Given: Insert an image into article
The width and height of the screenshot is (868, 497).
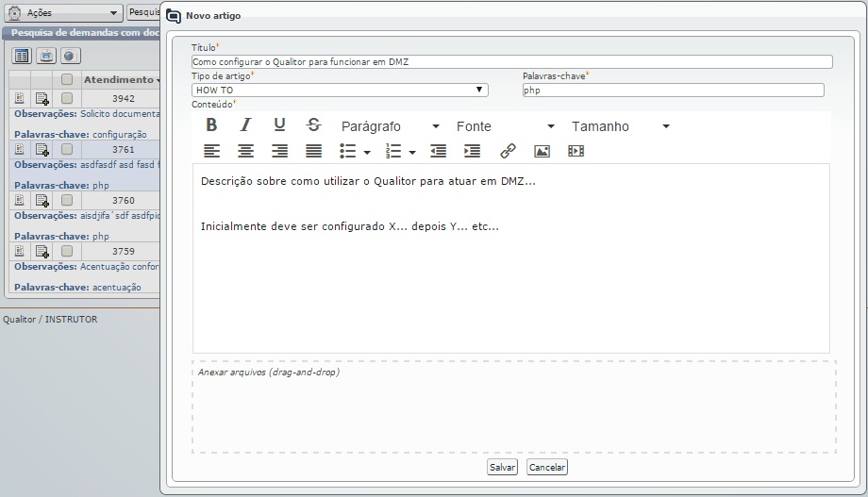Looking at the screenshot, I should coord(542,151).
